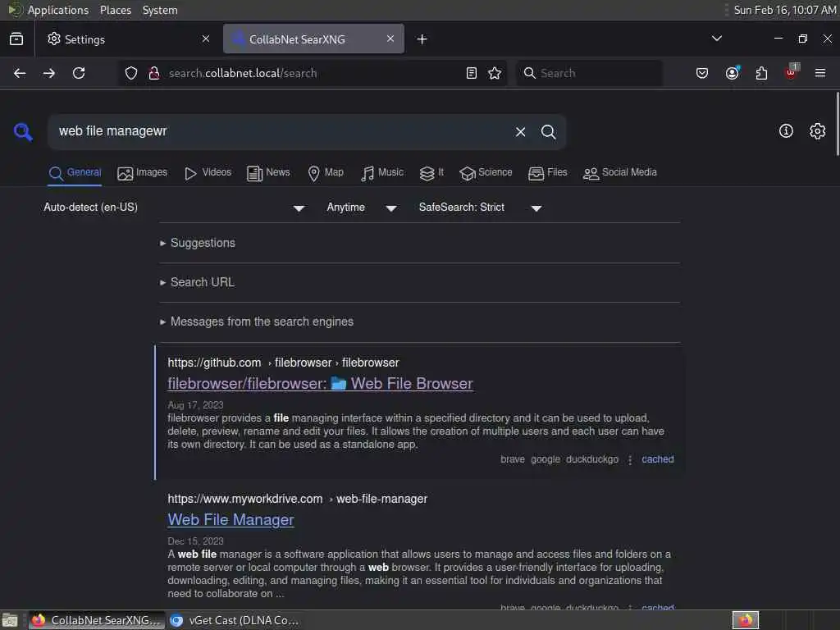Reload the current page
The height and width of the screenshot is (630, 840).
[x=79, y=73]
